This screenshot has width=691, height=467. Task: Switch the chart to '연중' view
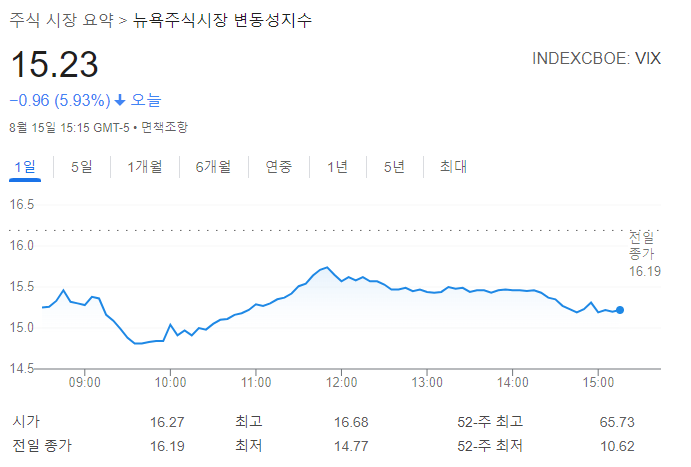(x=279, y=167)
